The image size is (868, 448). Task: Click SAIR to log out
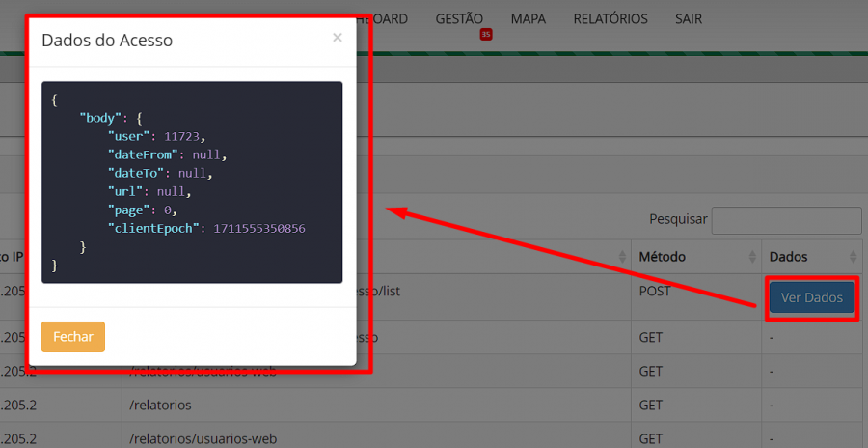tap(689, 18)
